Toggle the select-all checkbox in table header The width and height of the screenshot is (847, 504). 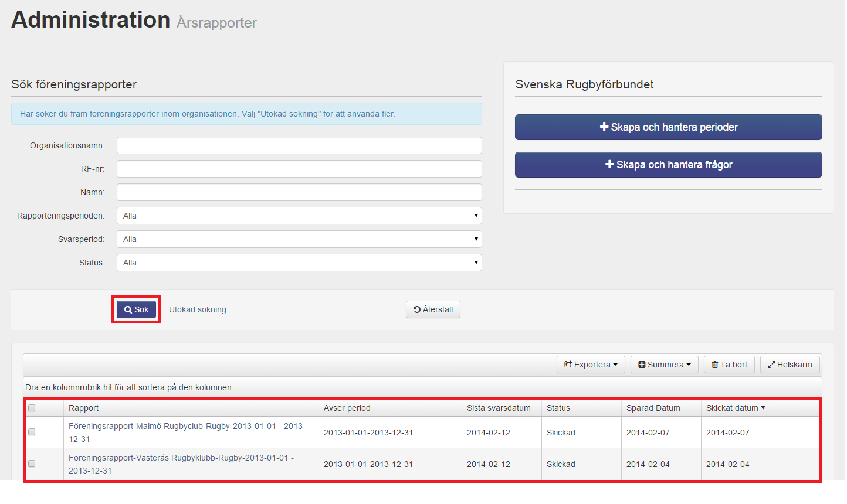pyautogui.click(x=32, y=408)
